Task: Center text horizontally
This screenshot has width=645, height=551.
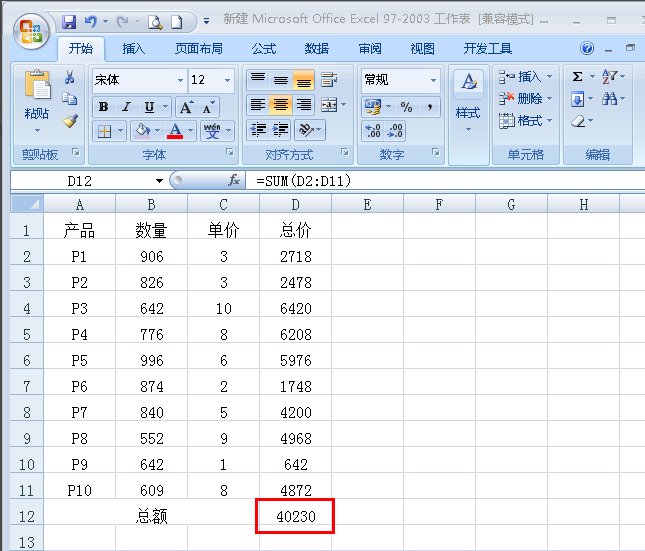Action: (281, 105)
